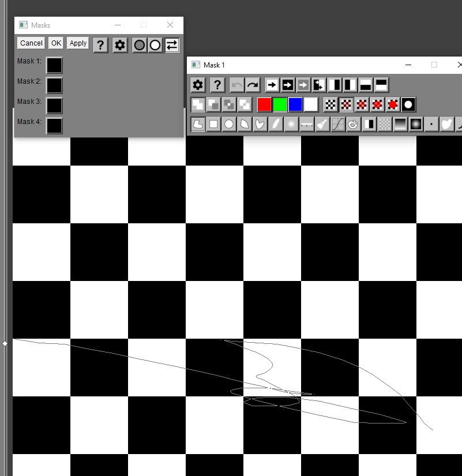462x476 pixels.
Task: Open the Mask 4 thumbnail
Action: [54, 126]
